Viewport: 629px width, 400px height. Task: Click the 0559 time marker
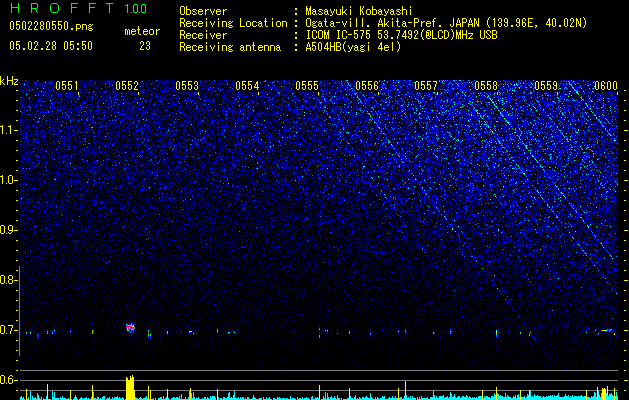(x=546, y=86)
